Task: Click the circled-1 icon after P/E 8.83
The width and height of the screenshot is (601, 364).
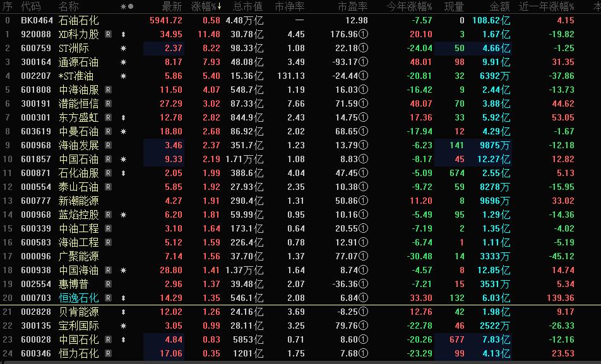Action: pyautogui.click(x=364, y=159)
